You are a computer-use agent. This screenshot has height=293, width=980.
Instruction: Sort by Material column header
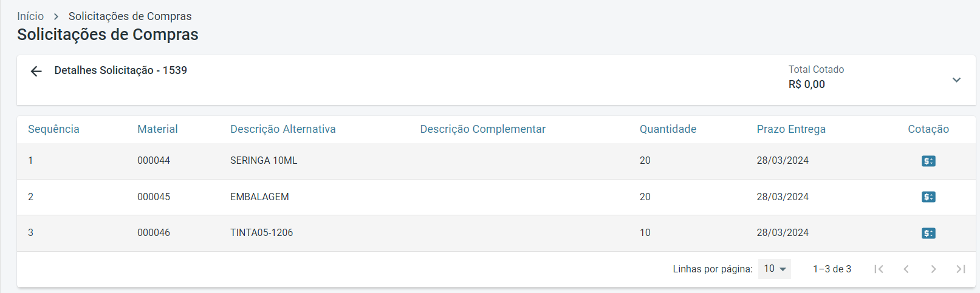click(157, 129)
